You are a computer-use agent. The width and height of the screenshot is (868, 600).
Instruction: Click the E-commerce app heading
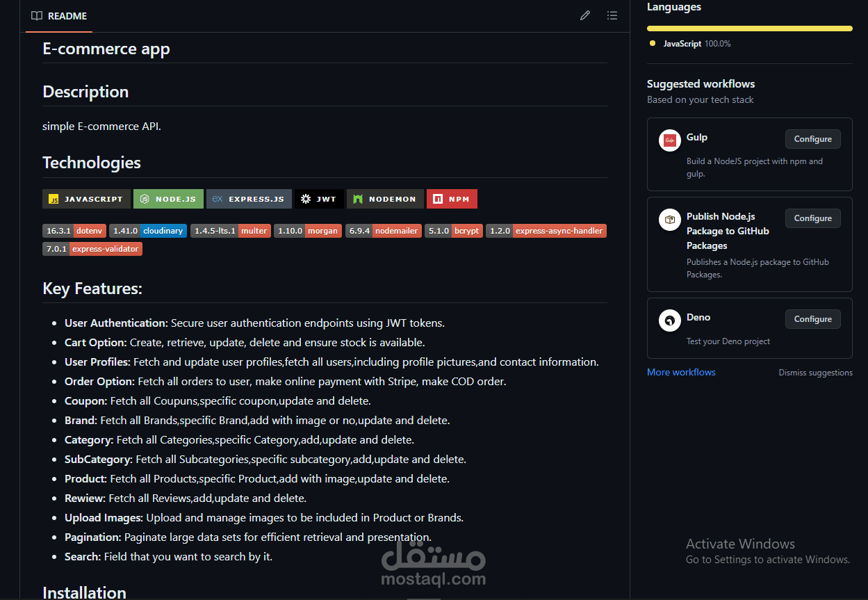[x=106, y=49]
